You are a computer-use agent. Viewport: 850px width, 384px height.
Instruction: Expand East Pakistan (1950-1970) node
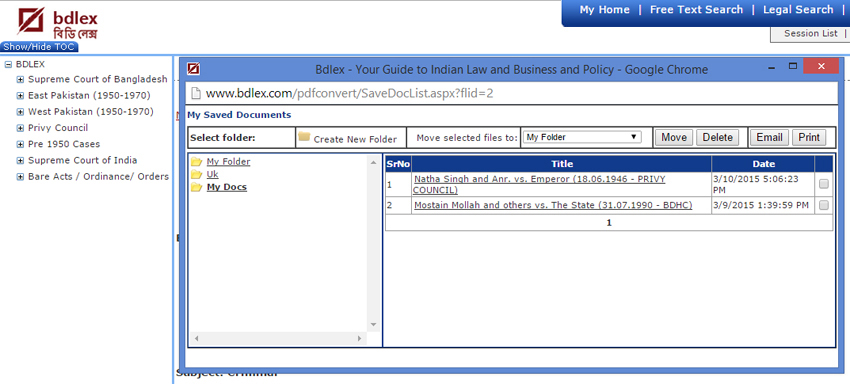tap(21, 95)
